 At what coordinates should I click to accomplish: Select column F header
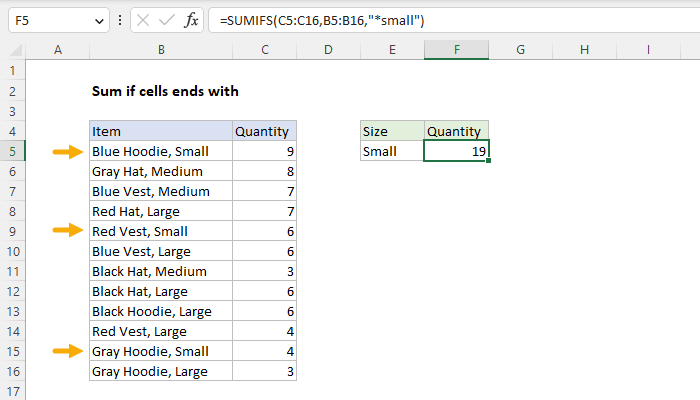tap(456, 49)
